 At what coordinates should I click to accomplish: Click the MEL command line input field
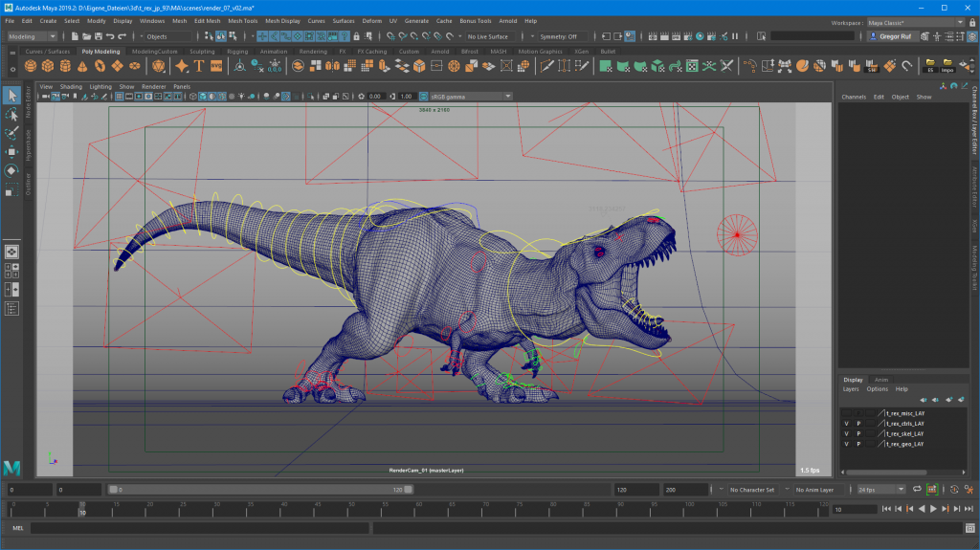coord(200,528)
